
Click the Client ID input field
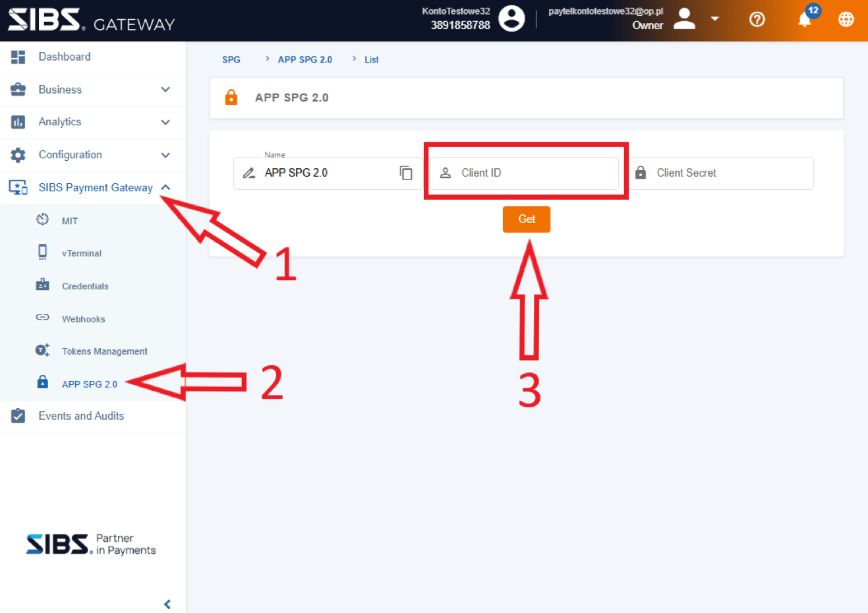pos(534,173)
